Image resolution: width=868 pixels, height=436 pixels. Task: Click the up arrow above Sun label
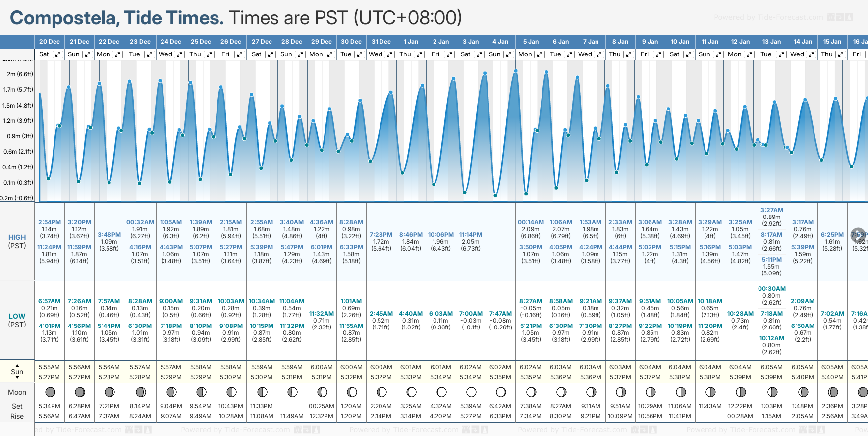(17, 366)
